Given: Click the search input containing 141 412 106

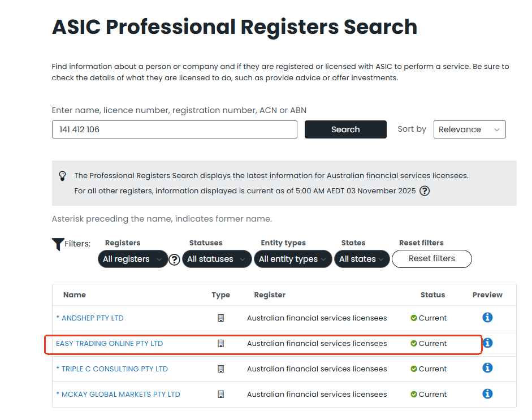Looking at the screenshot, I should 174,129.
